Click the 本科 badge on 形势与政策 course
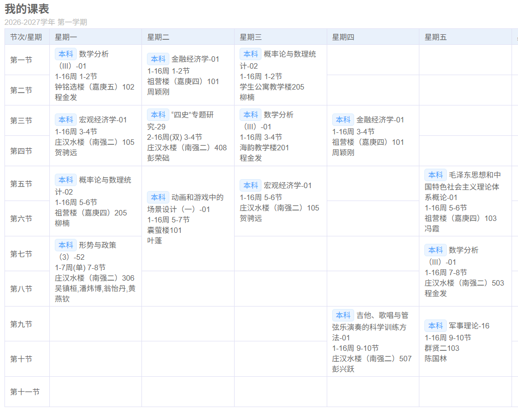 (66, 245)
